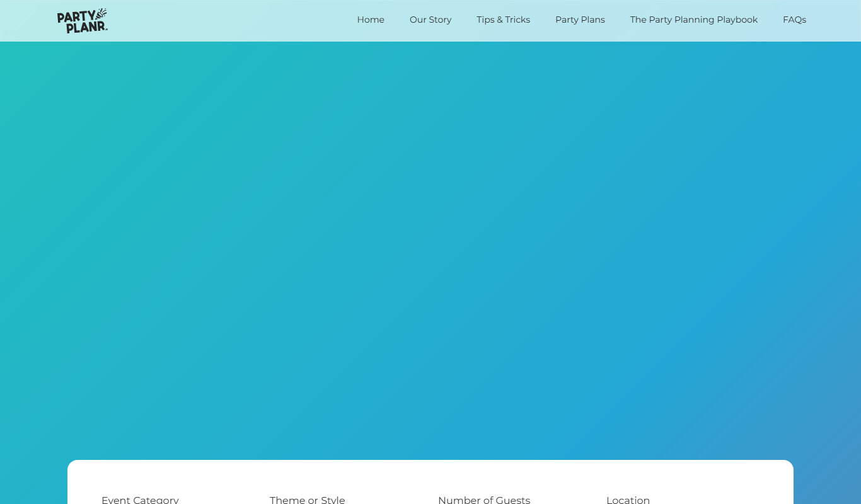Click the Location field label
Screen dimensions: 861x504
point(628,500)
